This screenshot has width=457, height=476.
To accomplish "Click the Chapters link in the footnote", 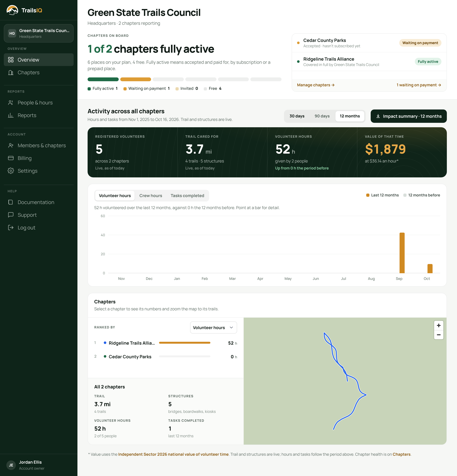I will pyautogui.click(x=401, y=454).
